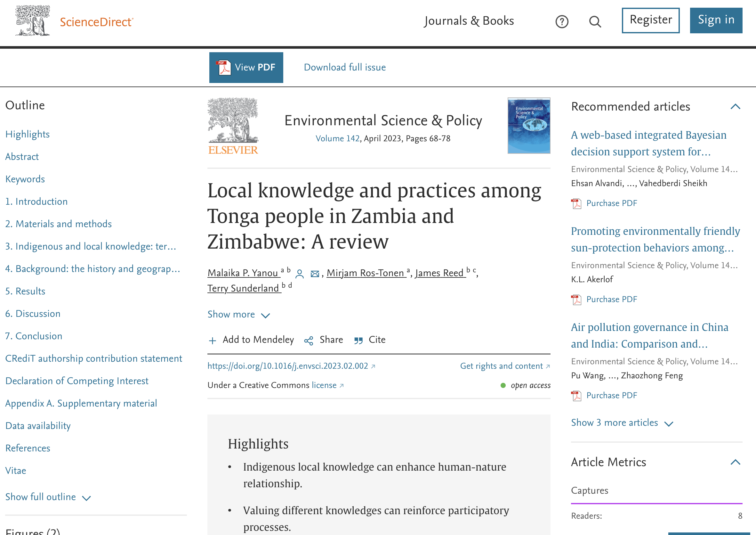The image size is (756, 535).
Task: Click the Cite label
Action: [377, 340]
